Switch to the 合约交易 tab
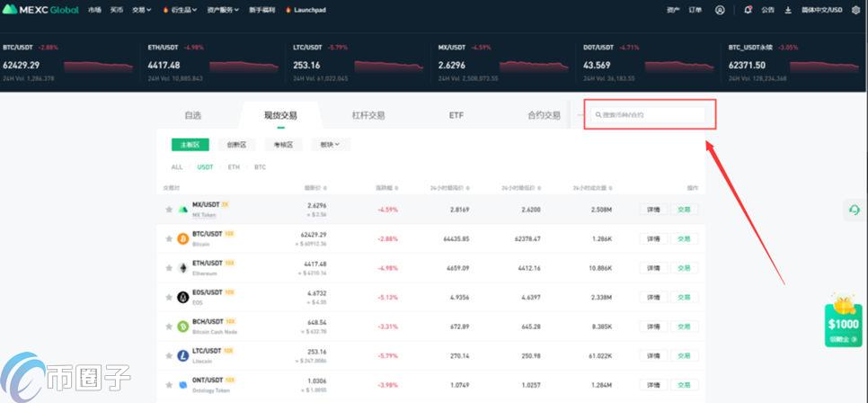The width and height of the screenshot is (868, 403). coord(544,115)
